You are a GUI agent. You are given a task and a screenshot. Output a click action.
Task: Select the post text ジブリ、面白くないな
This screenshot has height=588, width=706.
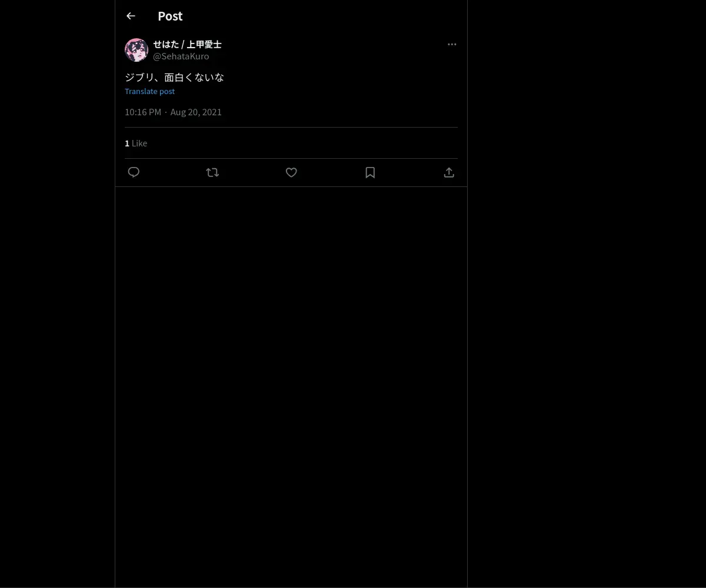point(175,77)
